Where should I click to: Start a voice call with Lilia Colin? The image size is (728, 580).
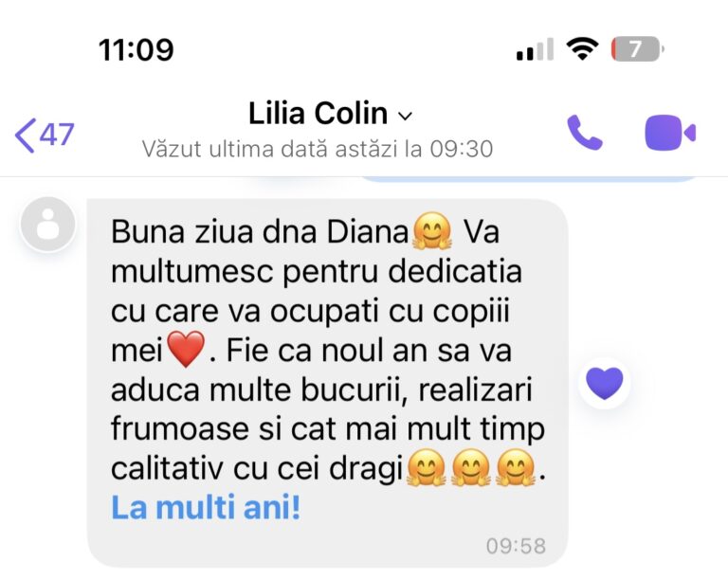click(x=585, y=133)
